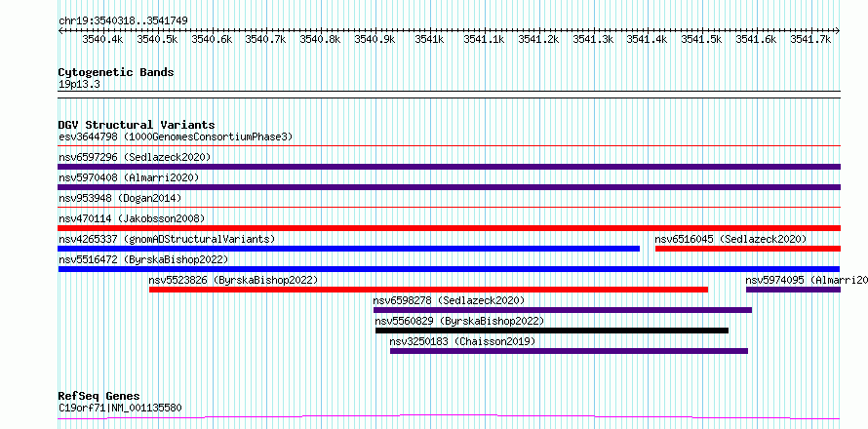This screenshot has width=868, height=429.
Task: Click the esv3644798 variant label
Action: tap(176, 136)
